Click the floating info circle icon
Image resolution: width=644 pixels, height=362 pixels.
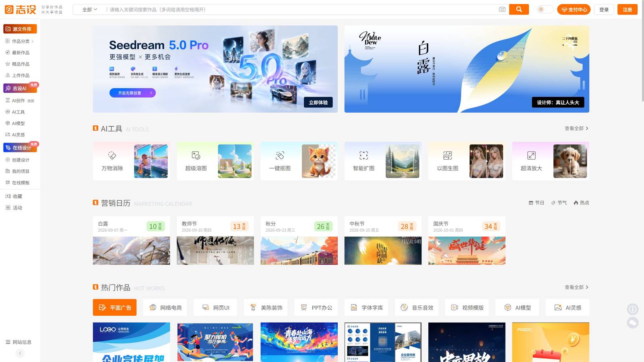(633, 309)
